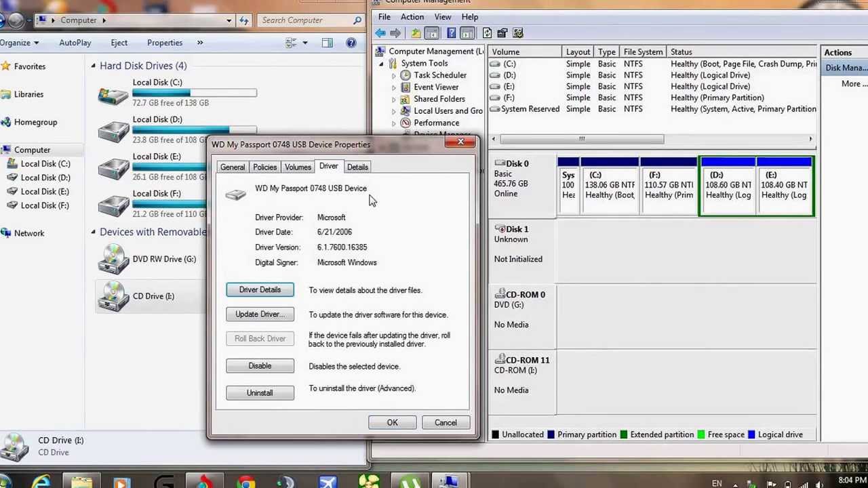Click the Organize dropdown in Explorer
Image resolution: width=868 pixels, height=488 pixels.
pyautogui.click(x=19, y=43)
